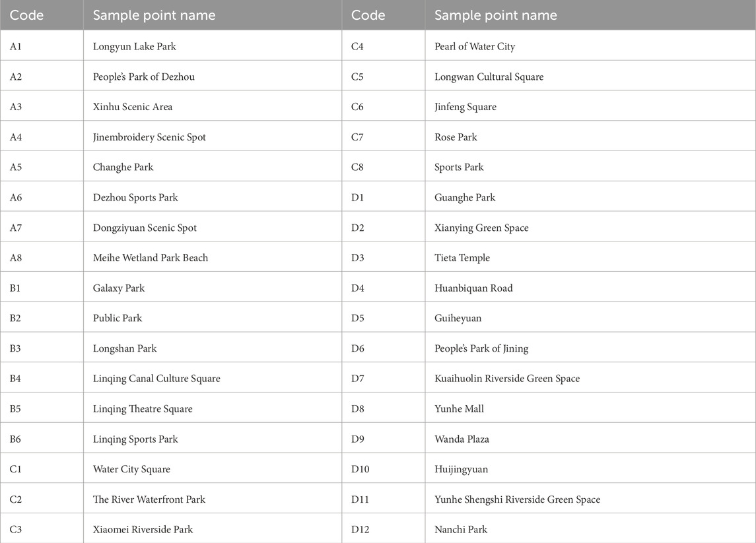Select the Tieta Temple cell

(x=462, y=258)
